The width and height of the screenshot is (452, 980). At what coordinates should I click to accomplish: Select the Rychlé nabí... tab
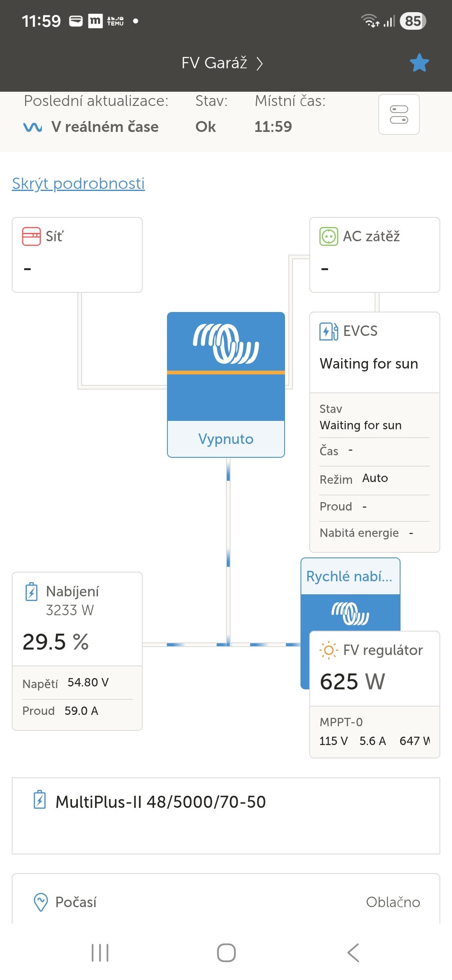[x=350, y=576]
